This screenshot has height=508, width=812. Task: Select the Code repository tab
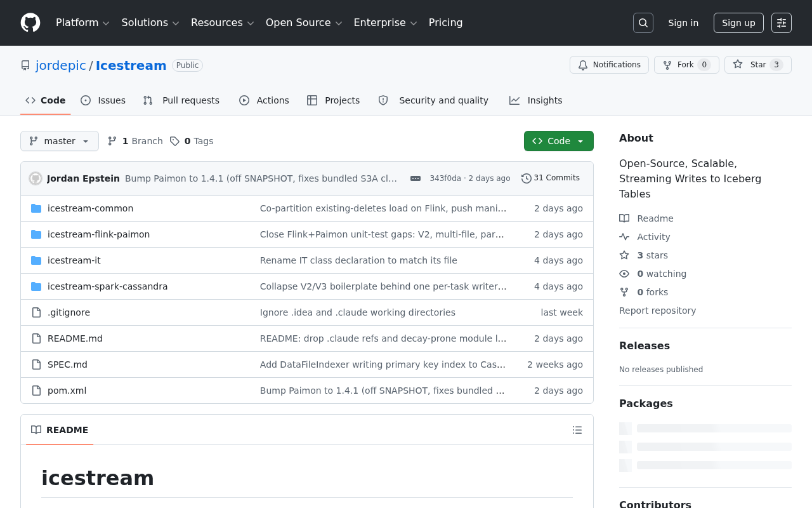click(x=46, y=100)
